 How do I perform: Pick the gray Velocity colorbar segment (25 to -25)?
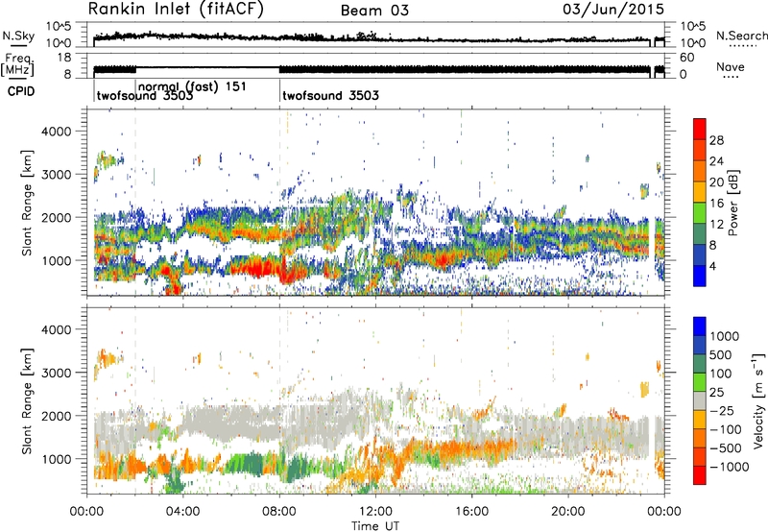point(700,401)
